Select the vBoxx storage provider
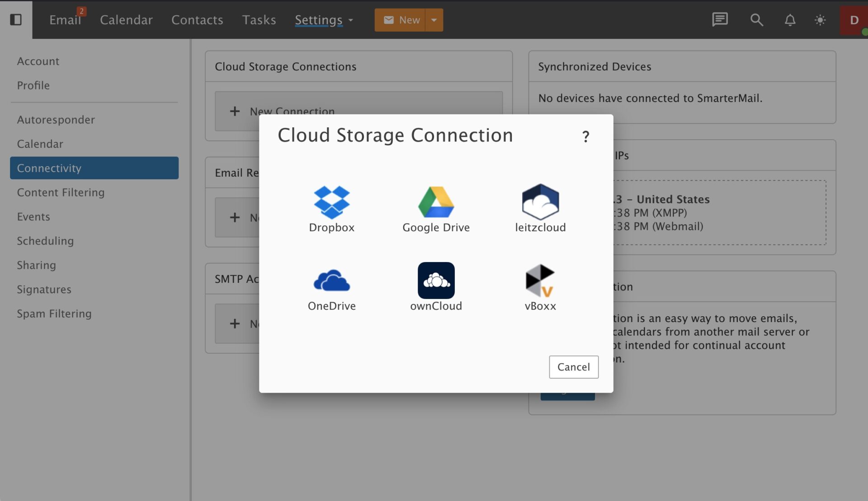 click(x=540, y=281)
